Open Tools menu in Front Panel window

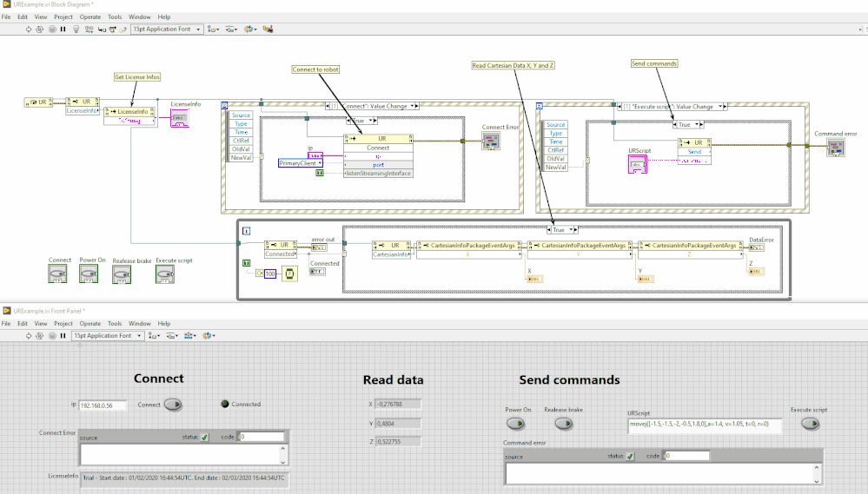click(115, 323)
